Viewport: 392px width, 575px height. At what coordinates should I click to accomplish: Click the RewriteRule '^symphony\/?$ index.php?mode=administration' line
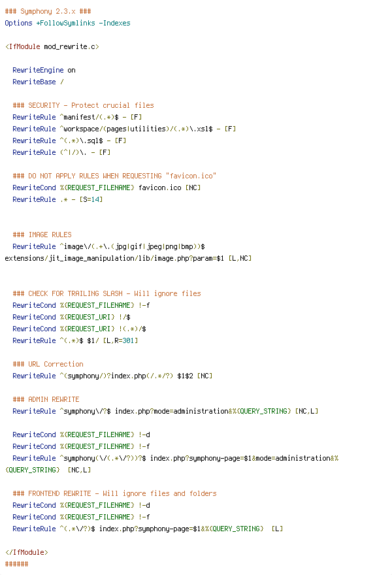click(165, 411)
